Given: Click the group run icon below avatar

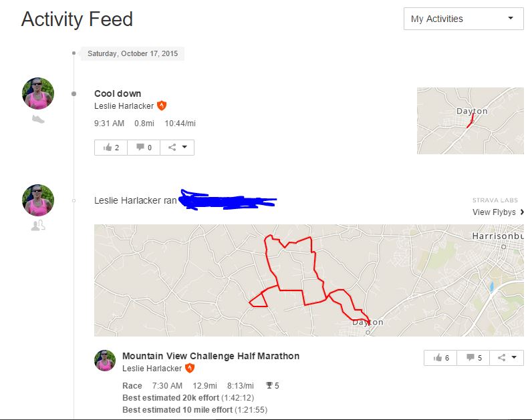Looking at the screenshot, I should [38, 226].
